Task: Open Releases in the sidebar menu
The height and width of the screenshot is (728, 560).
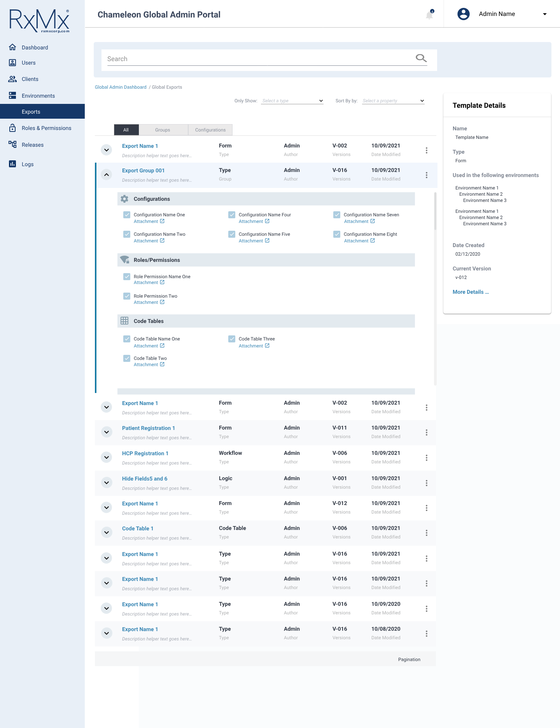Action: tap(33, 145)
